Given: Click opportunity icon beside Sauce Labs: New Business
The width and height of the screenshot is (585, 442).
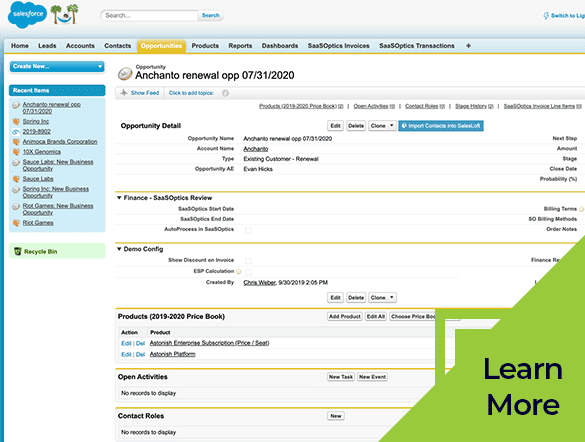Looking at the screenshot, I should 16,163.
